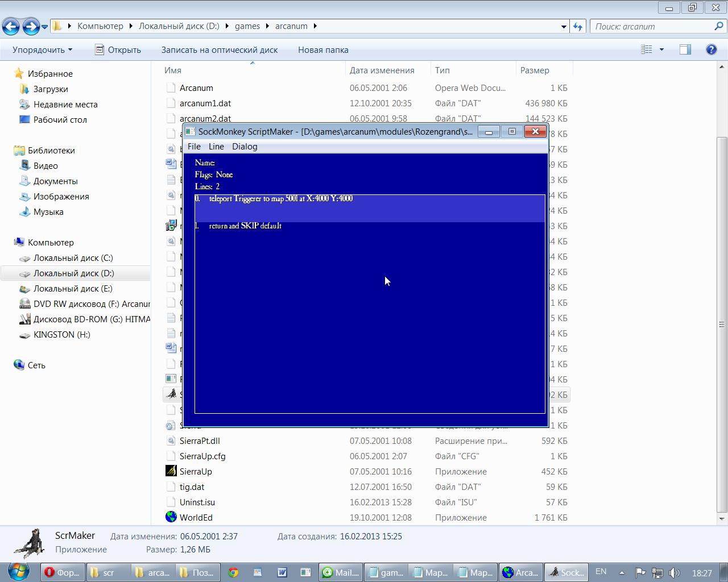Click the Новая папка button

click(323, 50)
